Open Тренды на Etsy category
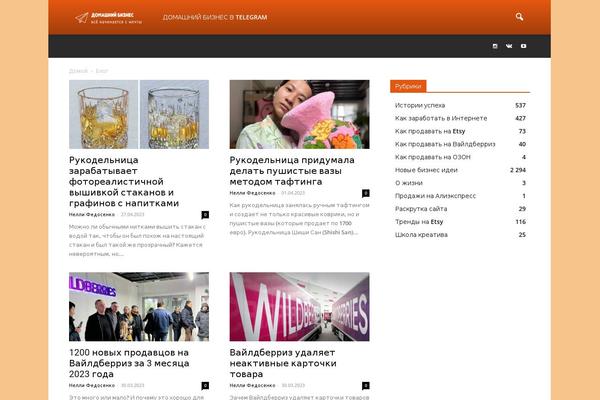The height and width of the screenshot is (400, 600). [x=419, y=222]
